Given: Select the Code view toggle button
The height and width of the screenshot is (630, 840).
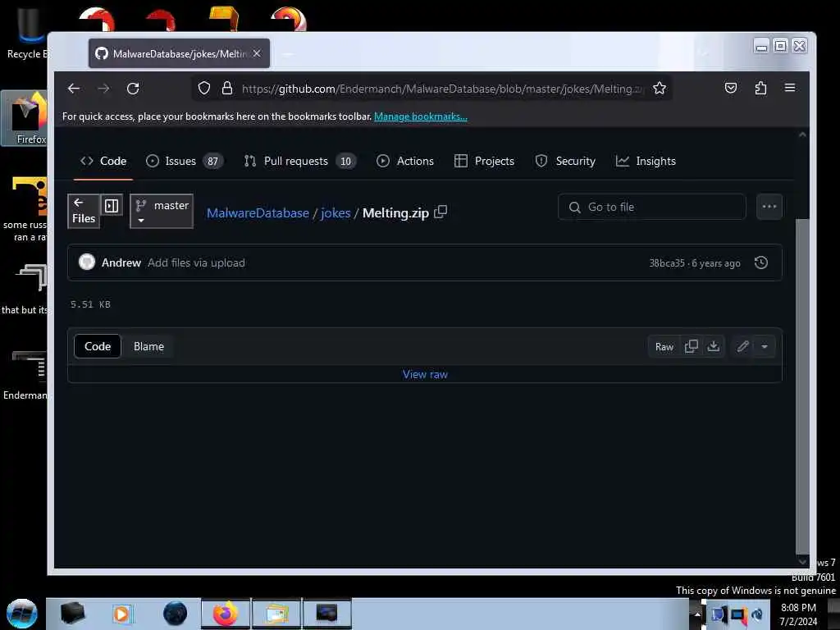Looking at the screenshot, I should pyautogui.click(x=98, y=347).
